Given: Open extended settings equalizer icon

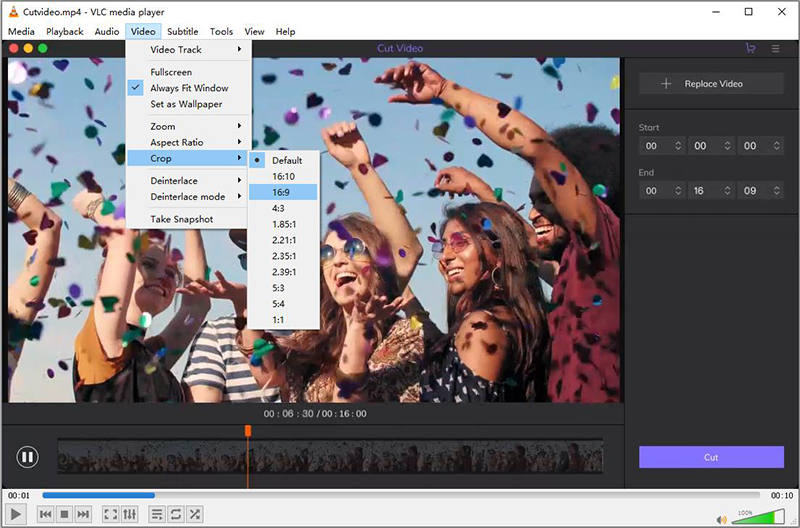Looking at the screenshot, I should coord(130,514).
